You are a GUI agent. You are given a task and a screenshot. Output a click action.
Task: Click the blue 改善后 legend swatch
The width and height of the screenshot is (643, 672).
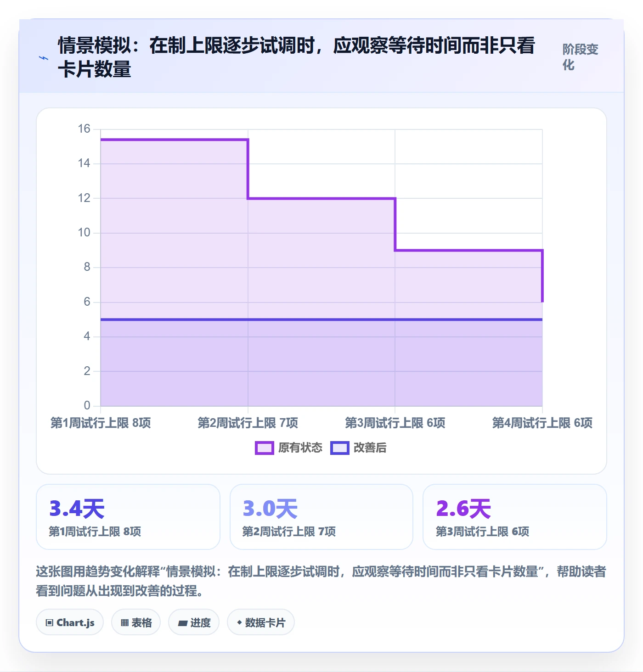point(340,448)
